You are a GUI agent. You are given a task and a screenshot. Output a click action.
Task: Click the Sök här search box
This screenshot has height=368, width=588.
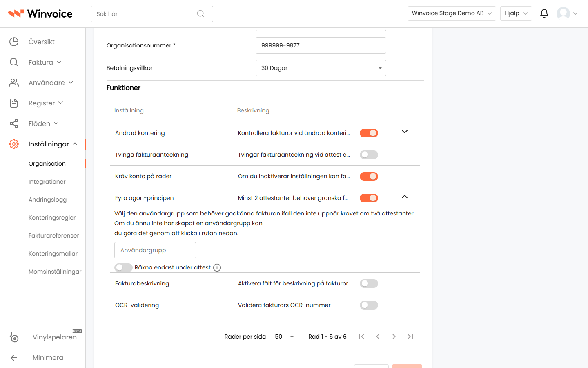coord(152,14)
